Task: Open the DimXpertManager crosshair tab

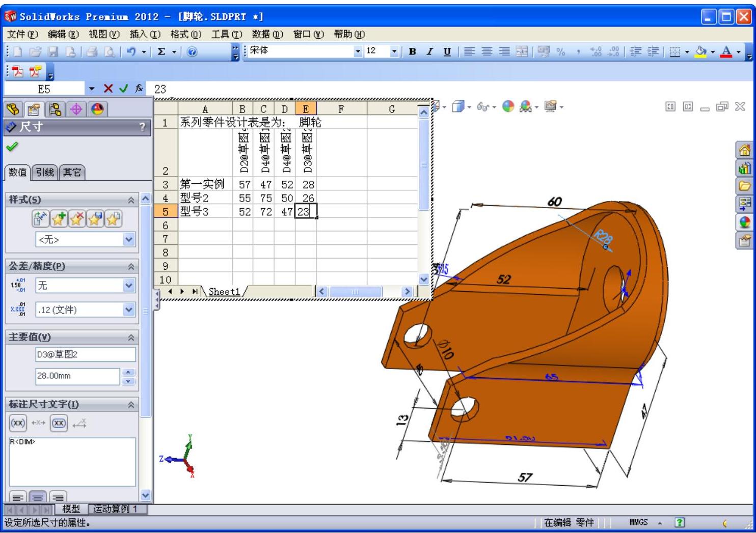Action: point(76,109)
